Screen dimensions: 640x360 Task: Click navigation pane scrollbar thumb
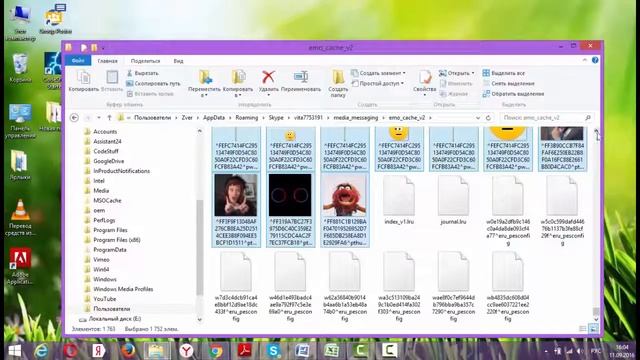point(200,247)
